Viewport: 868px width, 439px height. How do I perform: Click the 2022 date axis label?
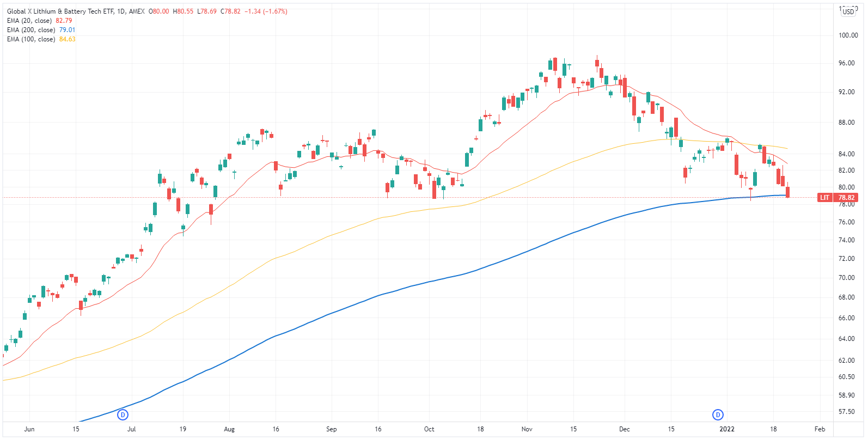click(x=727, y=429)
